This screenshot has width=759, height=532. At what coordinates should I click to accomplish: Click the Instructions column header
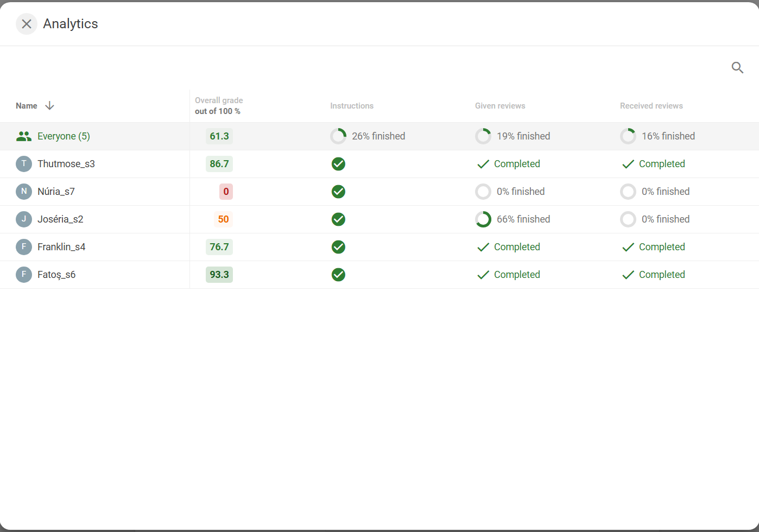tap(351, 106)
